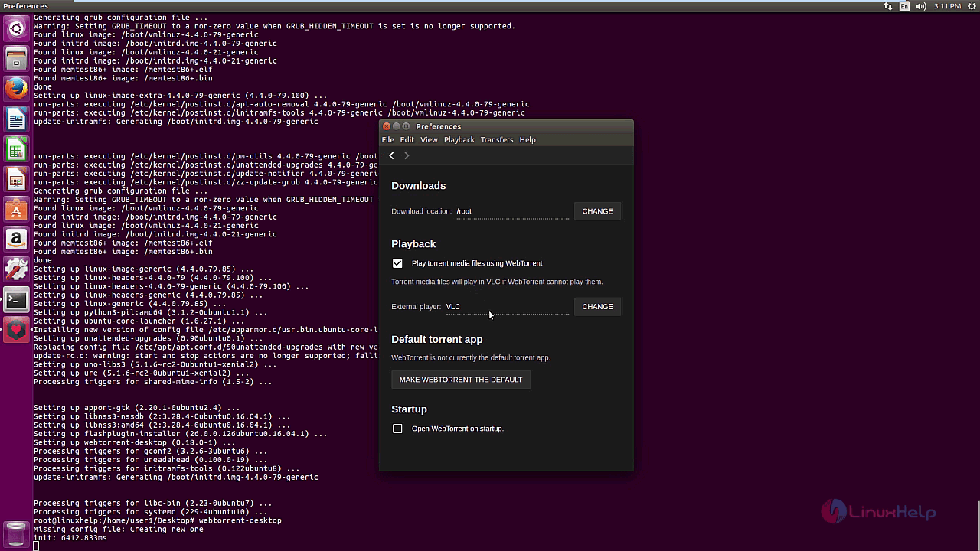The image size is (980, 551).
Task: Switch to the Terminal launcher icon
Action: point(16,300)
